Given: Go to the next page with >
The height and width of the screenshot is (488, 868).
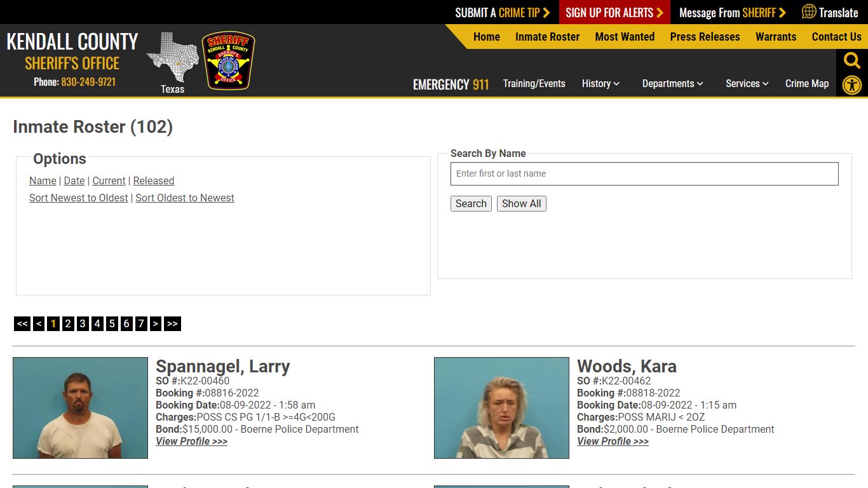Looking at the screenshot, I should pos(156,323).
